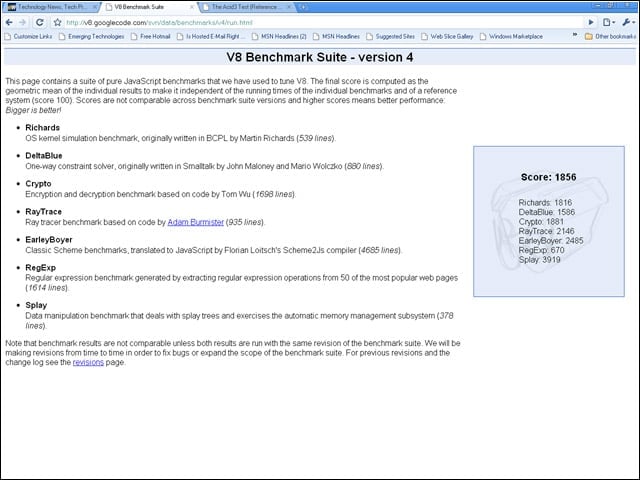The height and width of the screenshot is (480, 640).
Task: Click the window restore button
Action: pyautogui.click(x=611, y=5)
